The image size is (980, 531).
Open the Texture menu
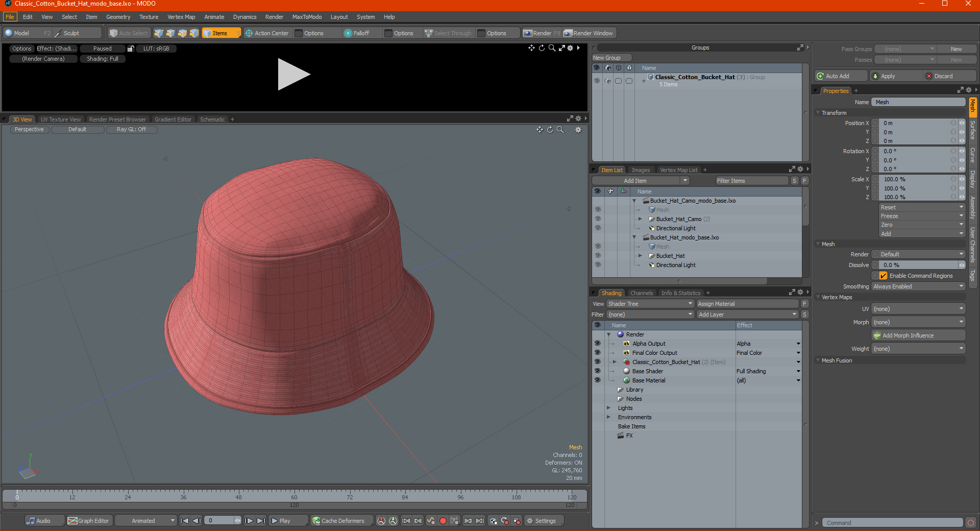point(149,17)
